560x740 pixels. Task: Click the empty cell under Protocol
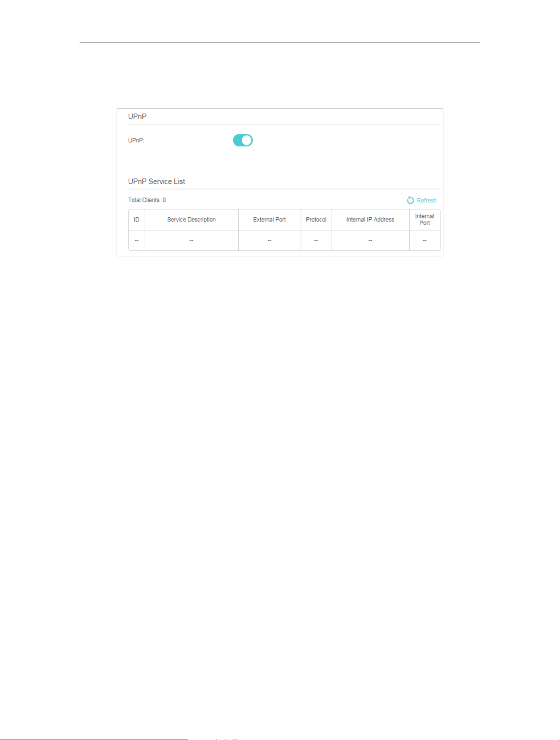pyautogui.click(x=316, y=240)
